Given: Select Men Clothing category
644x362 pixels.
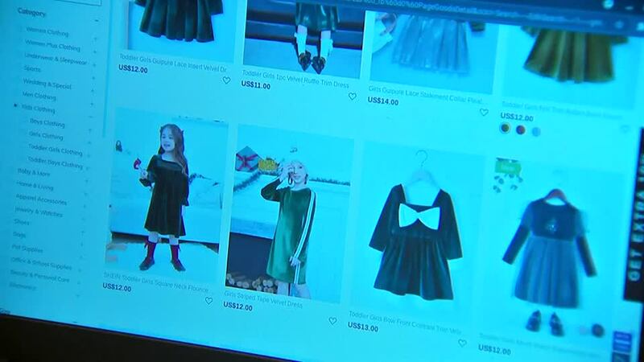Looking at the screenshot, I should [39, 96].
